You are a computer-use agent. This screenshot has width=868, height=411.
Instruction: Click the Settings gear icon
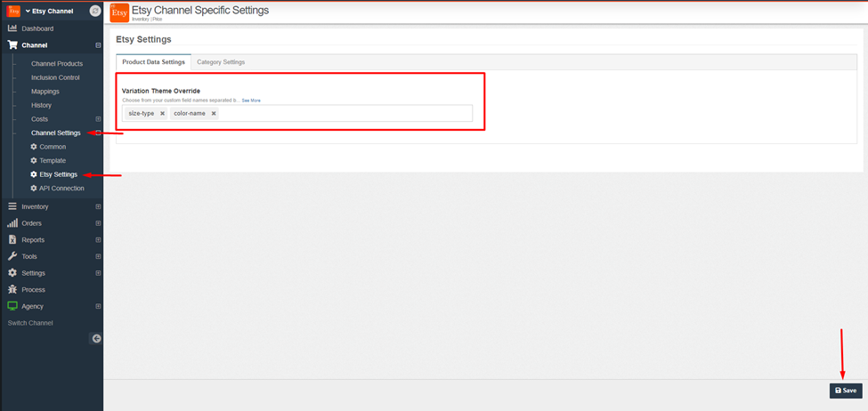(12, 273)
